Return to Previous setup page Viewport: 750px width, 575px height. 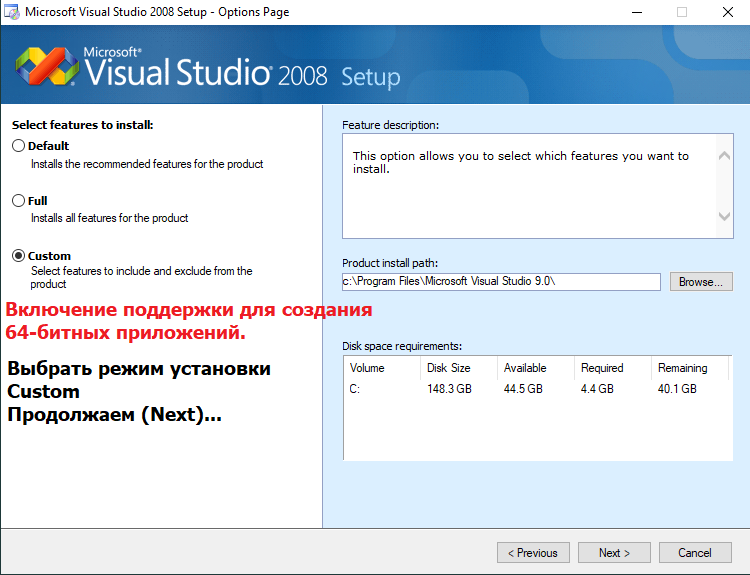tap(533, 553)
